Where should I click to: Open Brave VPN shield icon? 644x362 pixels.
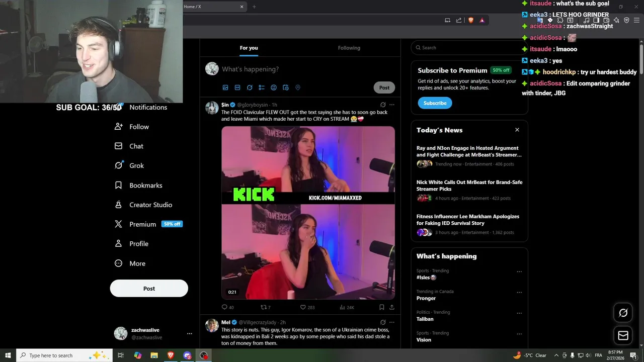(626, 20)
